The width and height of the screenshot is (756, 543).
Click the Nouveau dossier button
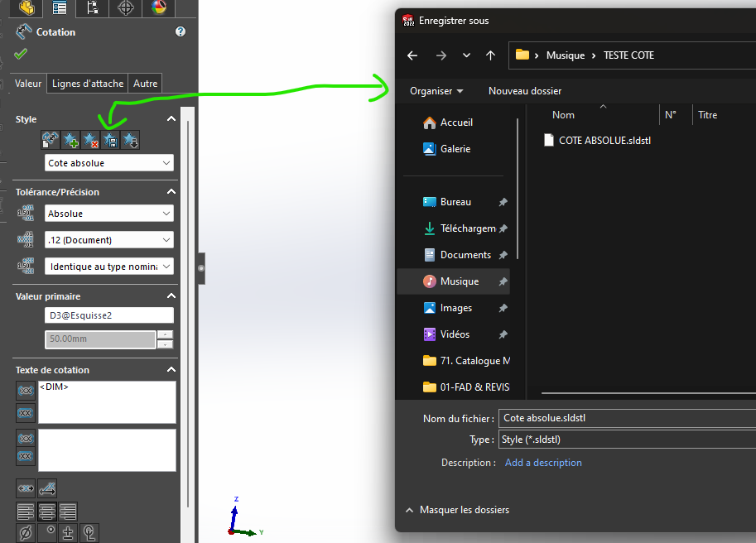click(525, 91)
